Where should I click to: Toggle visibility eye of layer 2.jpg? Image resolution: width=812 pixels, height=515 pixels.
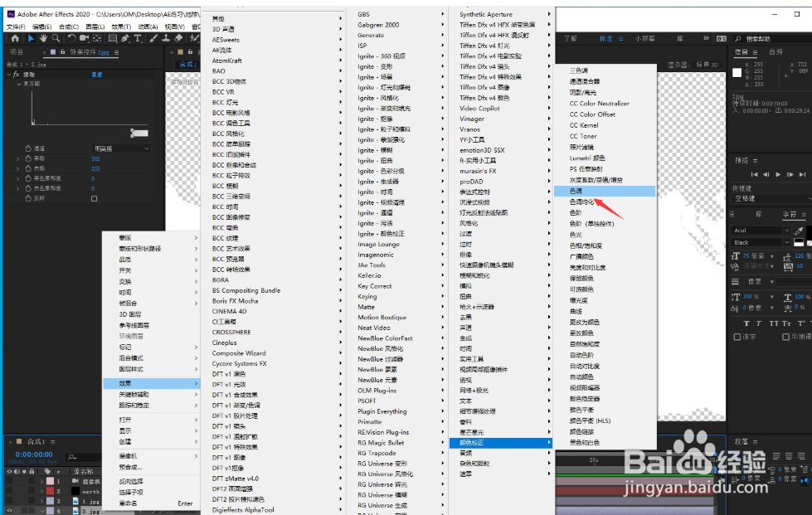coord(9,510)
